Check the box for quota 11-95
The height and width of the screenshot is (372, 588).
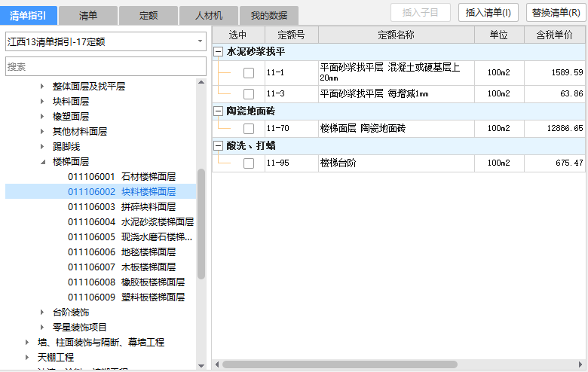[x=249, y=163]
